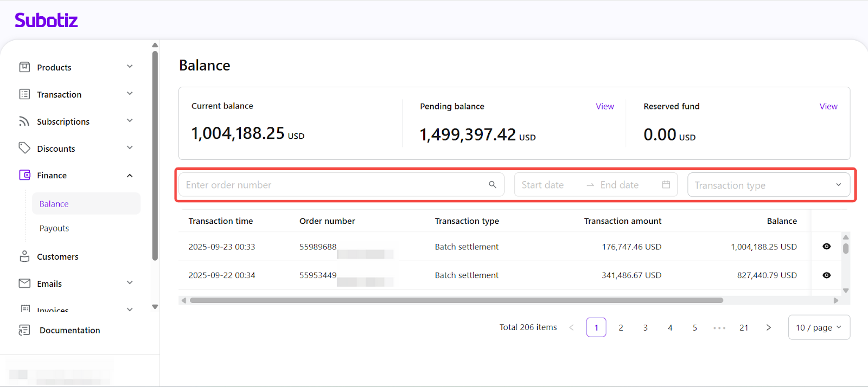Click the Documentation icon in sidebar

(24, 330)
